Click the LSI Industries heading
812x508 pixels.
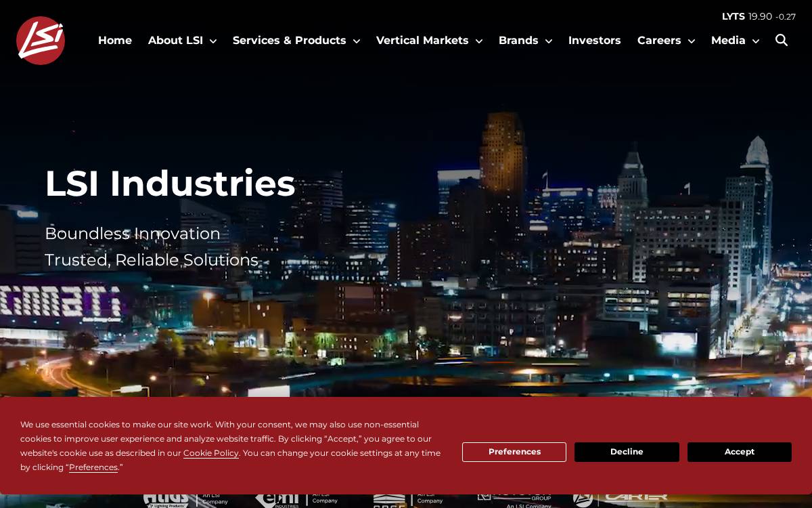point(170,184)
